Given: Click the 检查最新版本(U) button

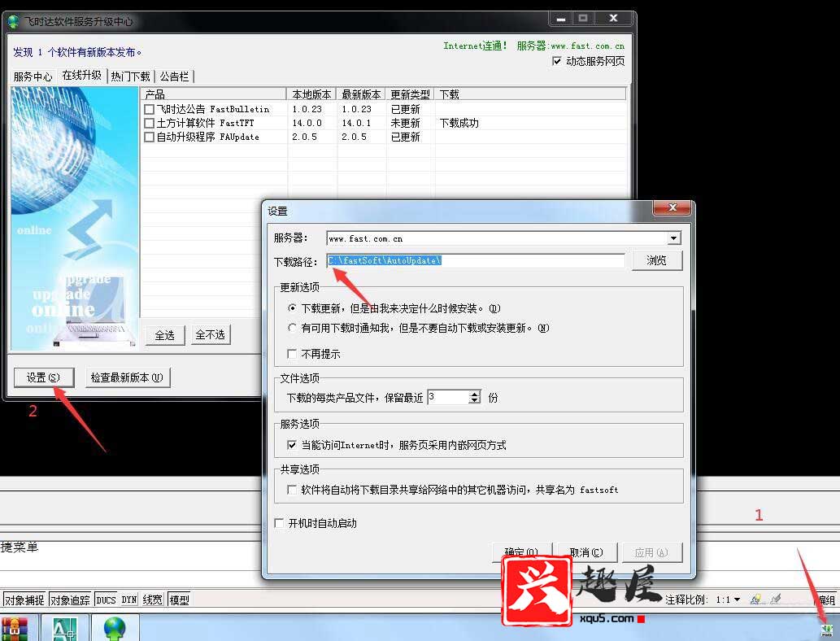Looking at the screenshot, I should point(127,377).
